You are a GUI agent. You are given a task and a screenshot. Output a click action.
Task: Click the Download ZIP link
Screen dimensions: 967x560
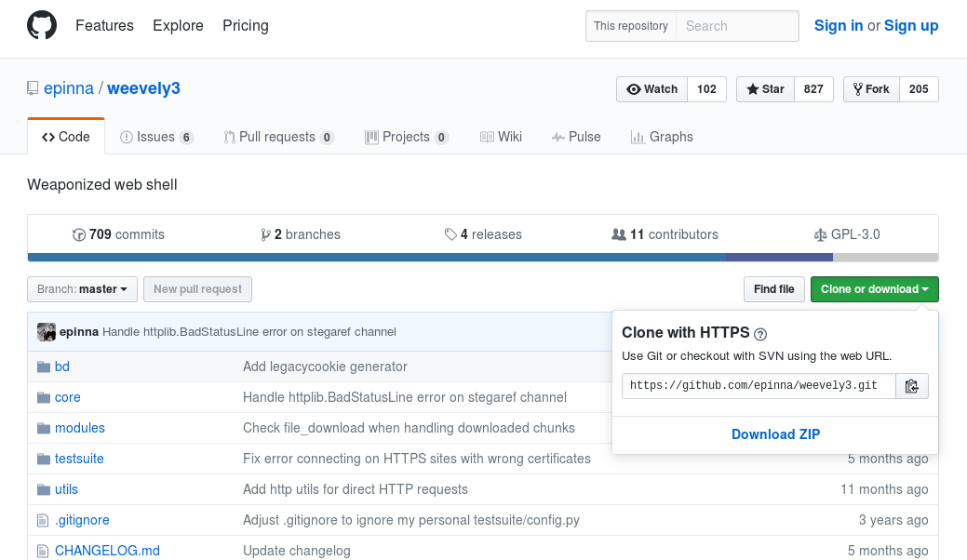[776, 434]
